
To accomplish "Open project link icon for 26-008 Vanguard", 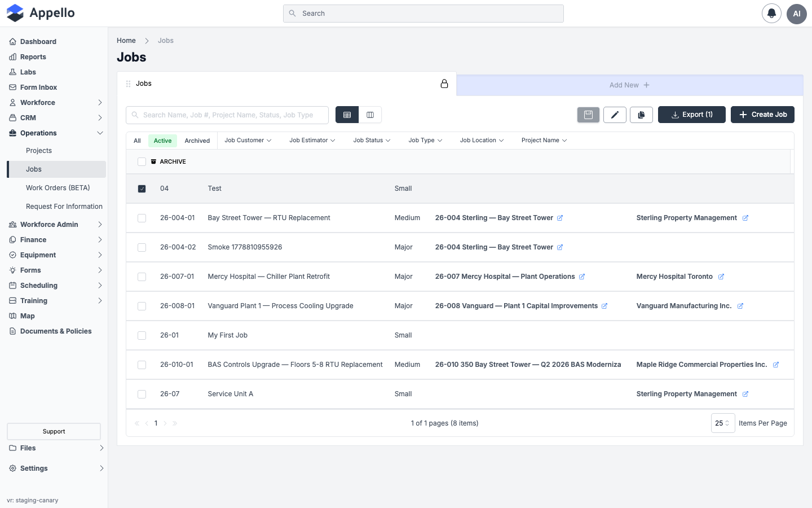I will point(604,306).
